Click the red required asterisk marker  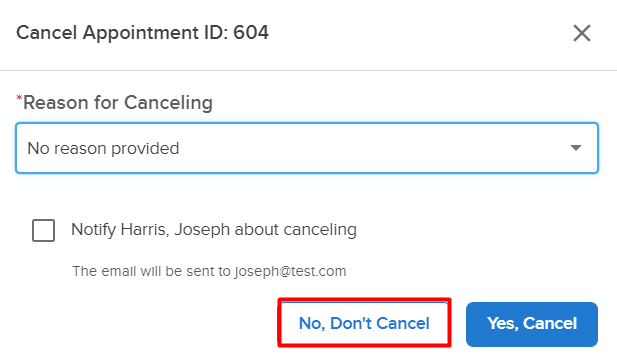click(19, 98)
